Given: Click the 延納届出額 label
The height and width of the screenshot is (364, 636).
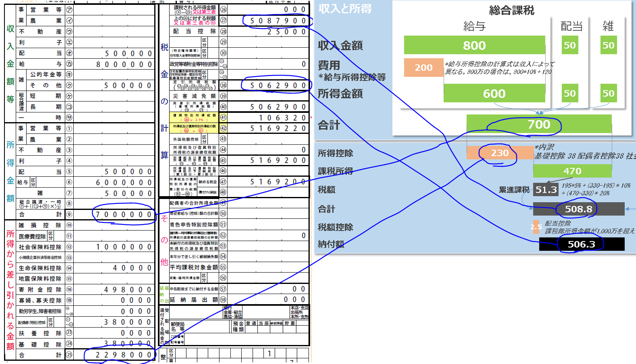Looking at the screenshot, I should point(194,300).
